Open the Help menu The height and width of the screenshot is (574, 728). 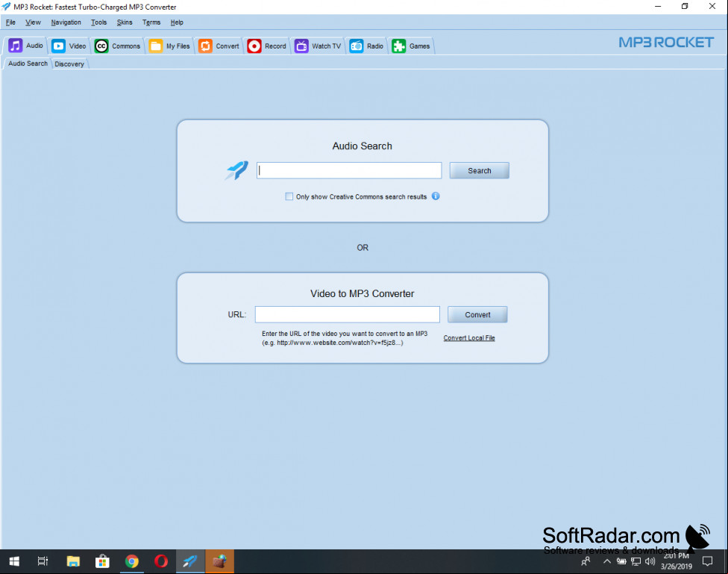[177, 22]
